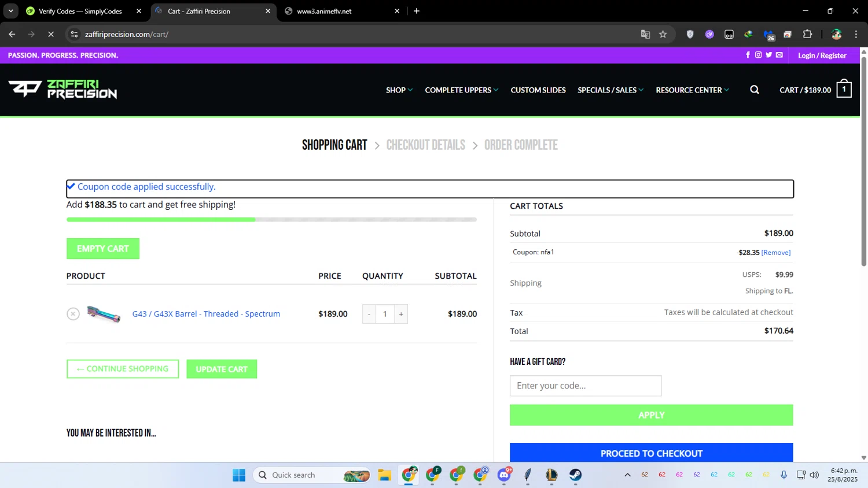Open taskbar clock showing 6:42 p. m.

pos(843,475)
